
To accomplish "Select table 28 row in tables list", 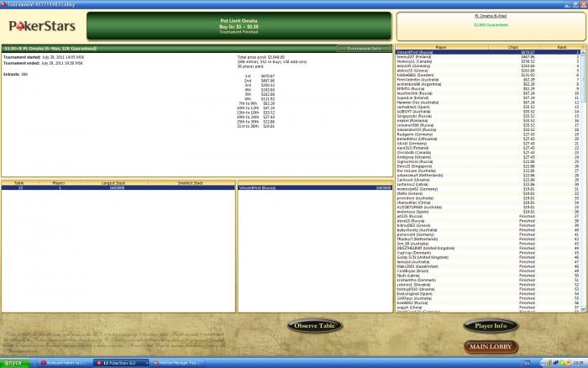I will coord(118,187).
